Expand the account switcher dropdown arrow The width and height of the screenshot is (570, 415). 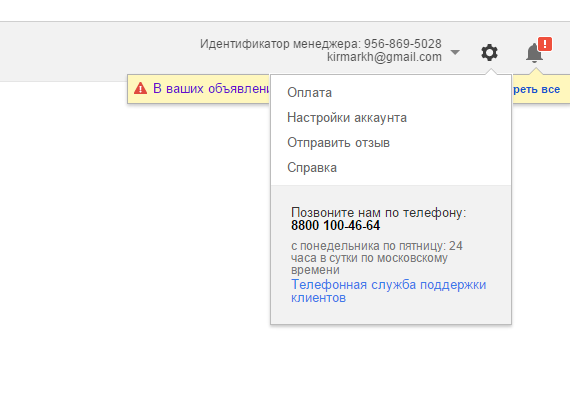[455, 52]
